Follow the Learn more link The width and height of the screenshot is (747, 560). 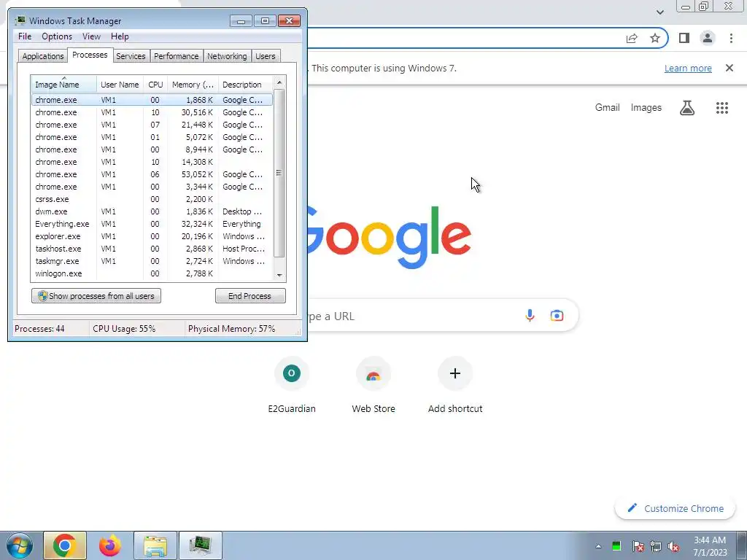click(688, 68)
